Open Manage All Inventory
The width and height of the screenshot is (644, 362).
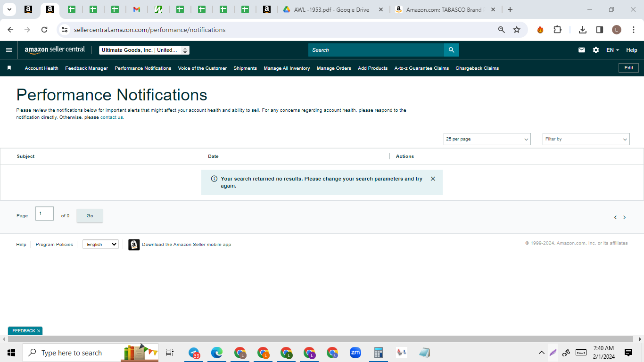[287, 68]
